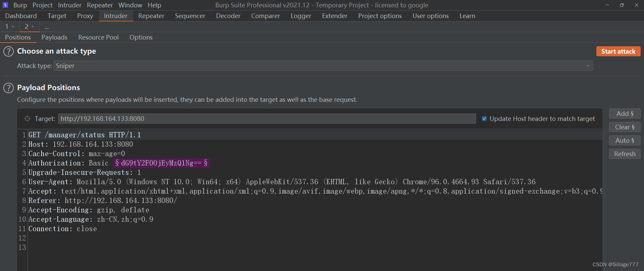The width and height of the screenshot is (644, 271).
Task: Select Intruder attack tab 2
Action: coord(26,26)
